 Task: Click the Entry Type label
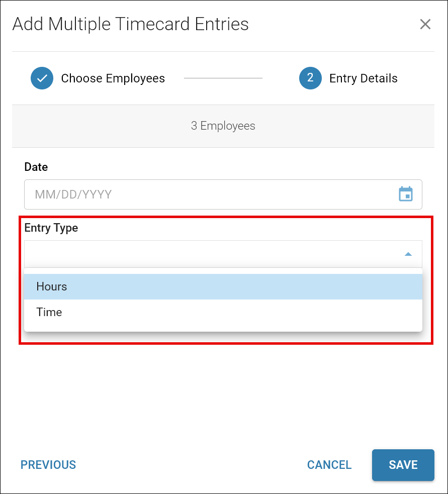51,228
